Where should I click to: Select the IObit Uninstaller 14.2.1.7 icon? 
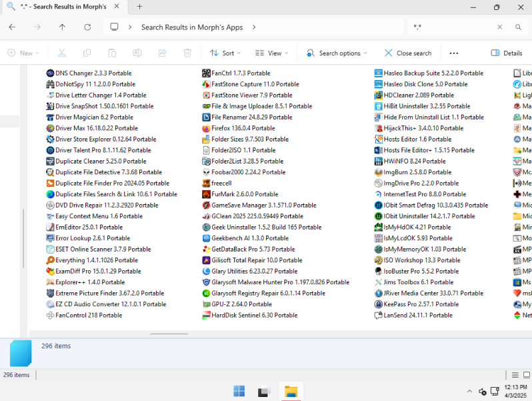[x=378, y=216]
